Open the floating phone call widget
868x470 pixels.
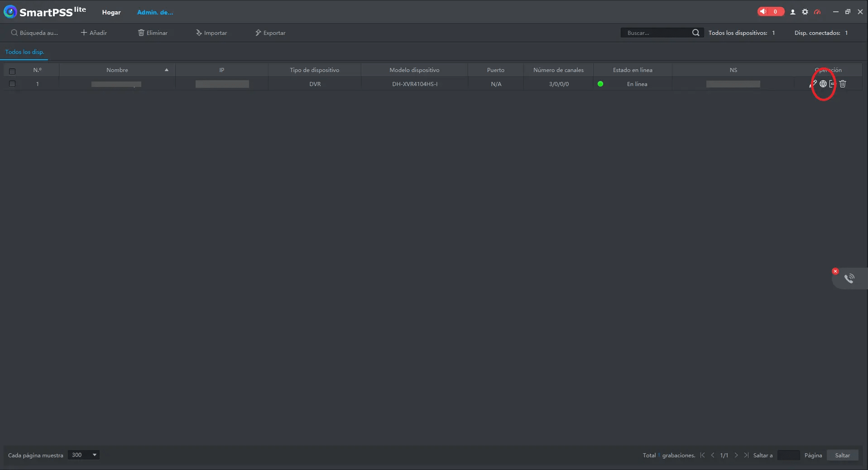849,278
